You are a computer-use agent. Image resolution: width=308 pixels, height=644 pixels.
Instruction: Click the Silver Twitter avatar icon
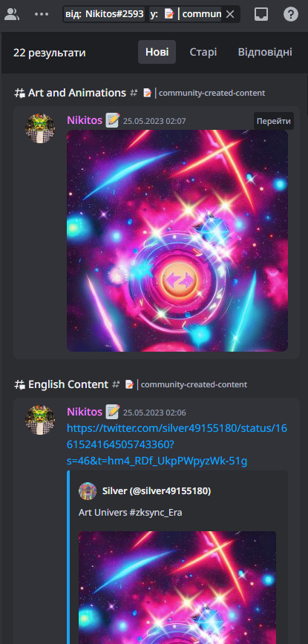point(88,491)
